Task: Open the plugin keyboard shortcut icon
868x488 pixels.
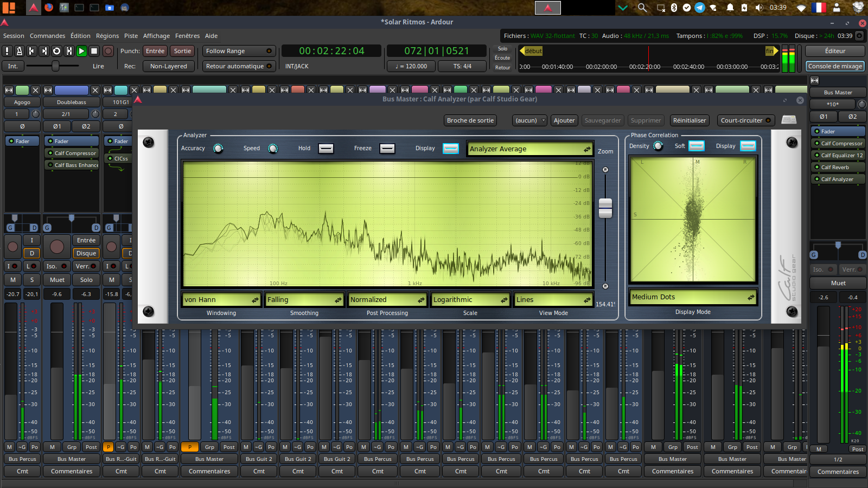Action: (789, 120)
